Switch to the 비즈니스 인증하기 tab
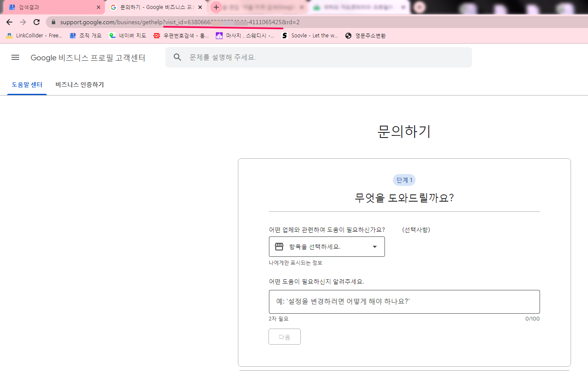This screenshot has width=588, height=371. [x=79, y=84]
